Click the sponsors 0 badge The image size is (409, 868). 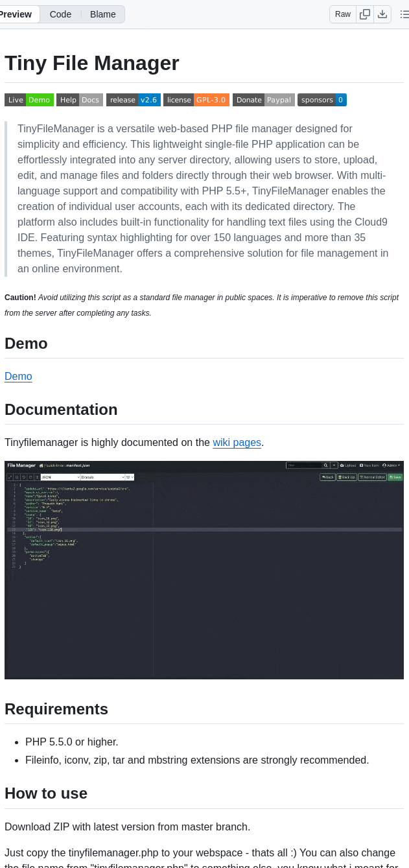322,100
